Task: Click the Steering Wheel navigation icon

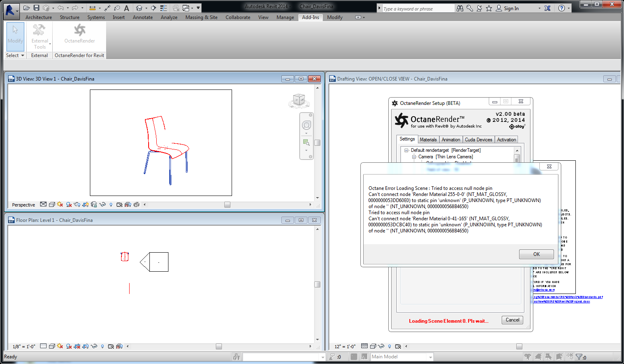Action: point(307,125)
